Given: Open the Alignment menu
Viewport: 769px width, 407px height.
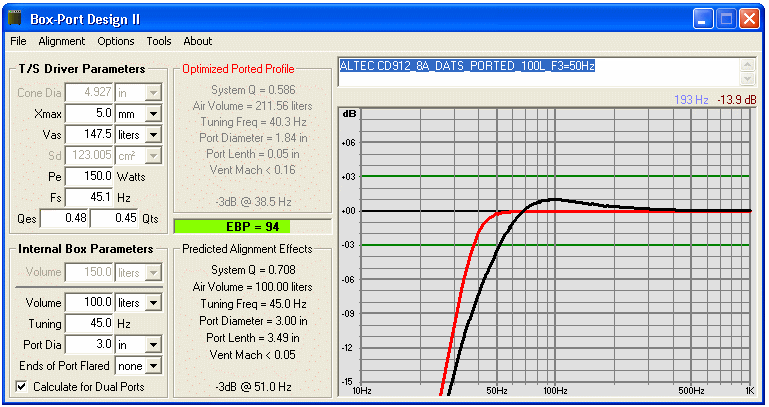Looking at the screenshot, I should [x=62, y=41].
